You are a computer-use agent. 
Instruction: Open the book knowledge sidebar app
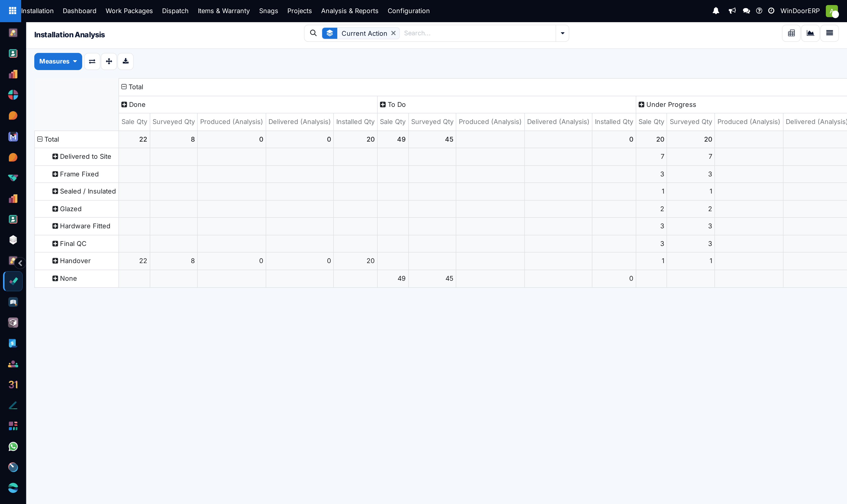click(13, 302)
